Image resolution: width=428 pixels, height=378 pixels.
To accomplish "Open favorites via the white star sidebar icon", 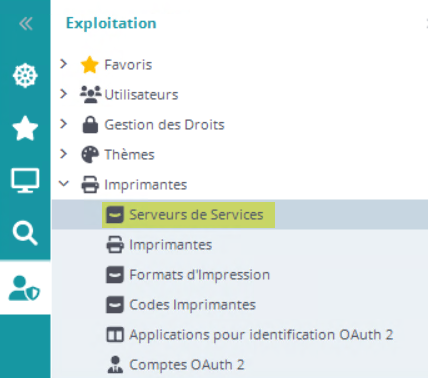I will pos(25,128).
